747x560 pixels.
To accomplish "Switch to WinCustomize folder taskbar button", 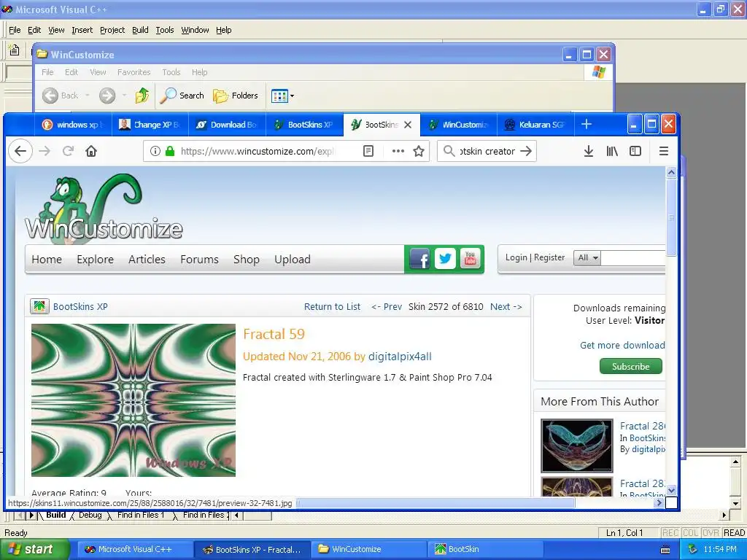I will pyautogui.click(x=368, y=550).
